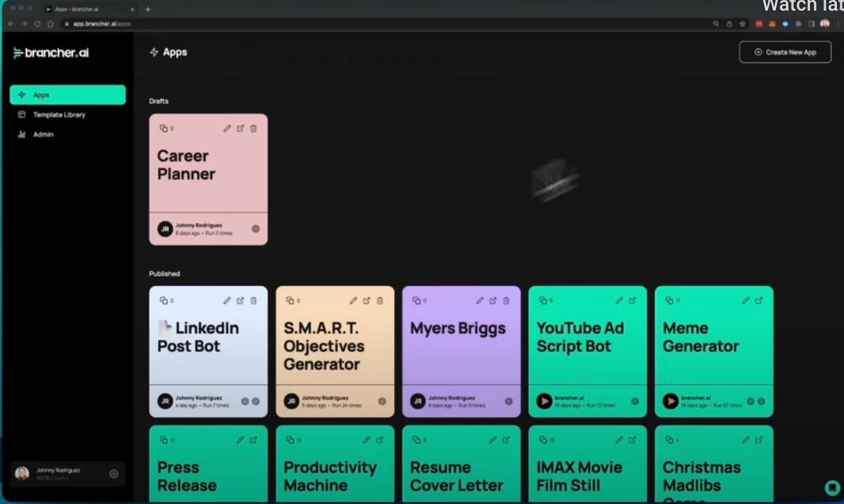The height and width of the screenshot is (504, 844).
Task: Edit the IMAX Movie Film Still app
Action: (619, 440)
